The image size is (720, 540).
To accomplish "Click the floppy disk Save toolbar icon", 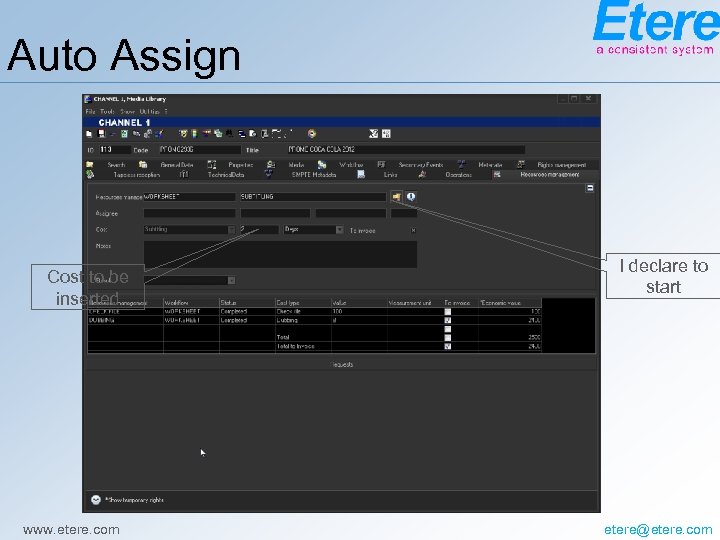I will 101,134.
